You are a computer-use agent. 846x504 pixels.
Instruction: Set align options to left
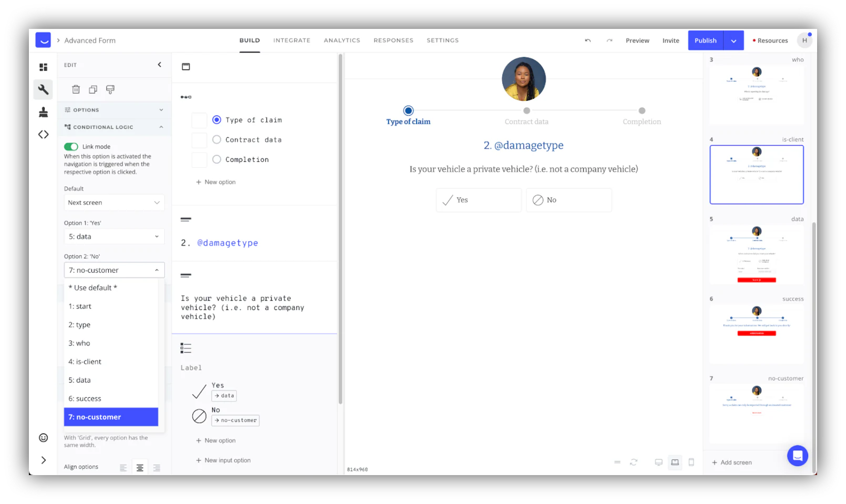[x=123, y=468]
